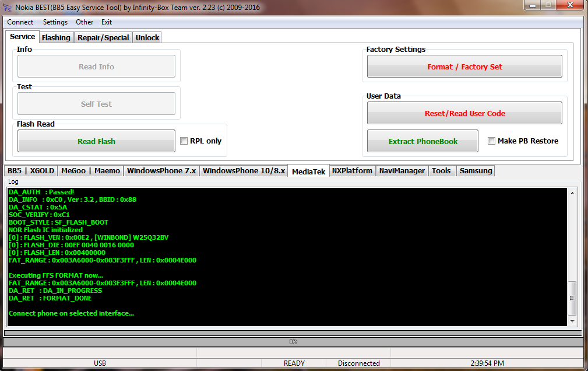Select the WindowsPhone 10/8.x tab
The image size is (588, 371).
coord(244,171)
